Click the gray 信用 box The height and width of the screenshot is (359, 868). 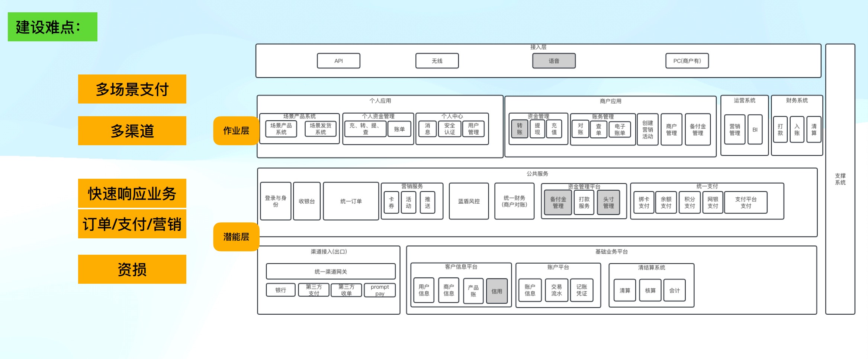point(497,291)
